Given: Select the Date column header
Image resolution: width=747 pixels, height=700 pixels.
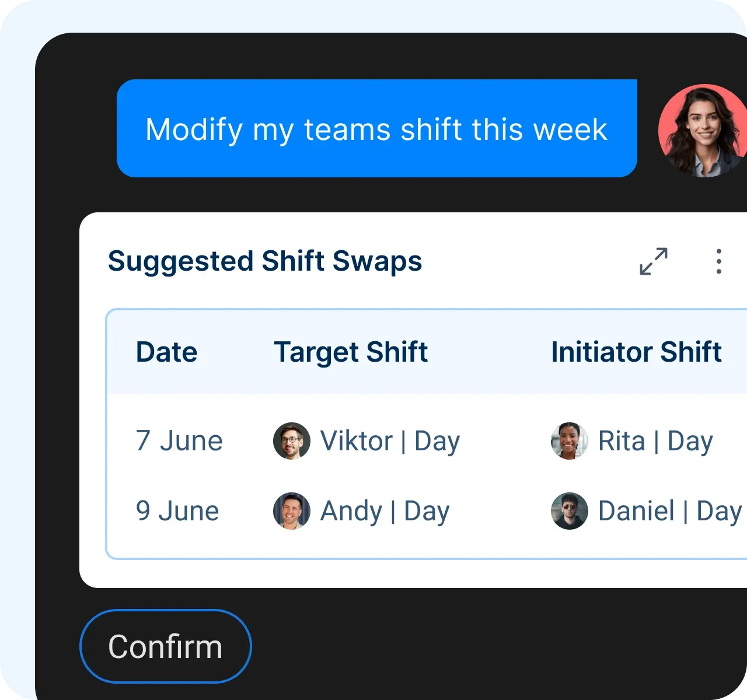Looking at the screenshot, I should coord(166,352).
